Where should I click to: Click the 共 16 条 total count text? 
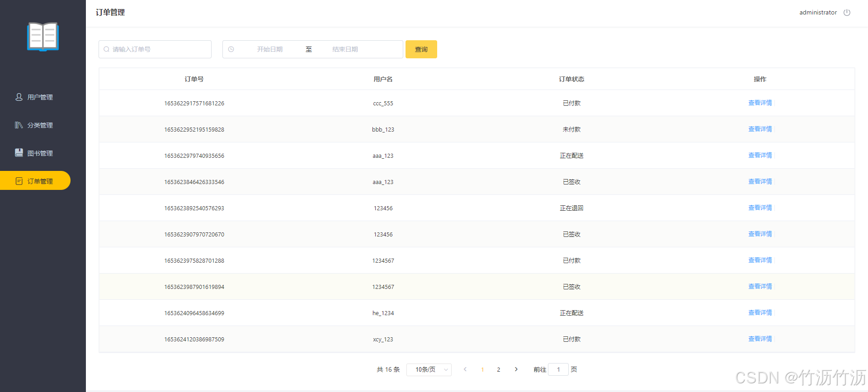click(388, 370)
